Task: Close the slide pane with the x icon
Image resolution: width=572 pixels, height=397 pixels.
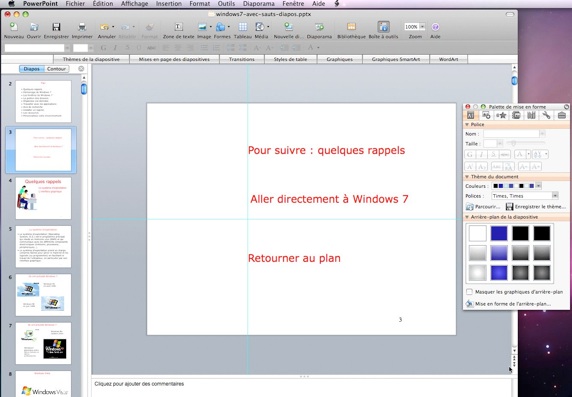Action: click(81, 69)
